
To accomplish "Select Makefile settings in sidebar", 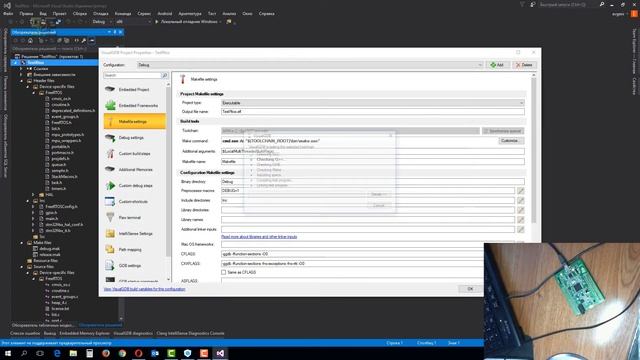I will pyautogui.click(x=135, y=121).
